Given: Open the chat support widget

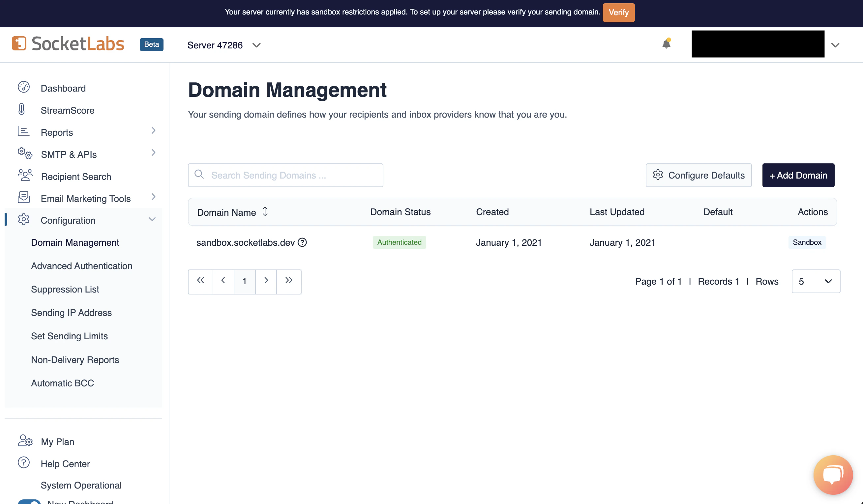Looking at the screenshot, I should tap(833, 475).
